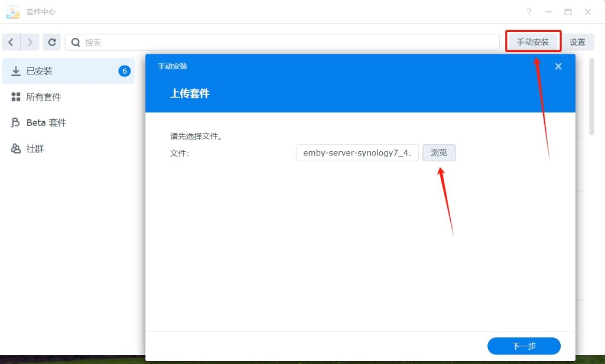
Task: Click 浏览 to browse for file
Action: 439,153
